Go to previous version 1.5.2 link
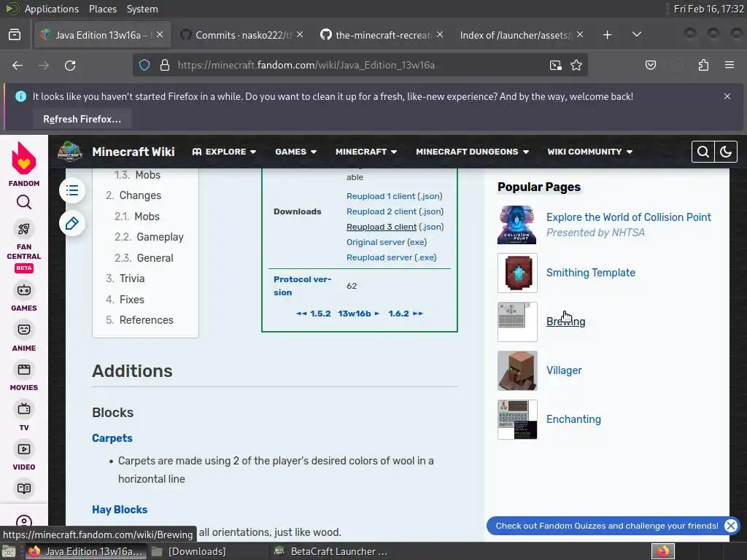 (x=314, y=314)
